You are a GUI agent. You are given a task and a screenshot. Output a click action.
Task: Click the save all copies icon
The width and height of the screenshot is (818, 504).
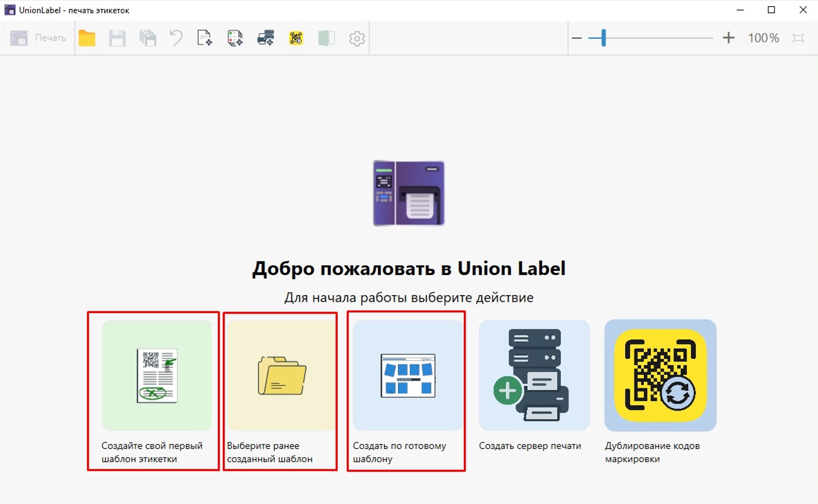tap(148, 38)
